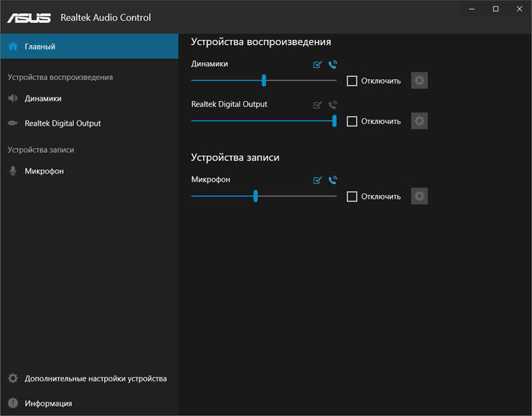Click the communication phone icon for Микрофон
532x416 pixels.
(x=332, y=180)
